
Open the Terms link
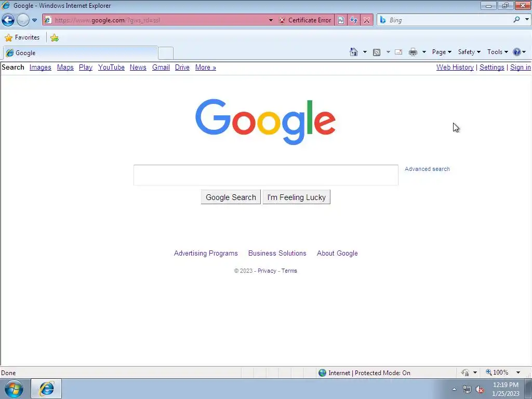289,271
